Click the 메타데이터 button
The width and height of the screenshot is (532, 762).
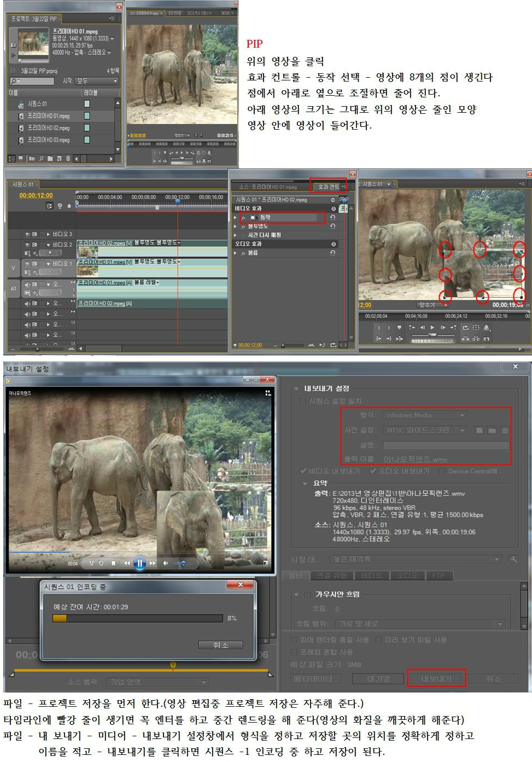point(315,679)
